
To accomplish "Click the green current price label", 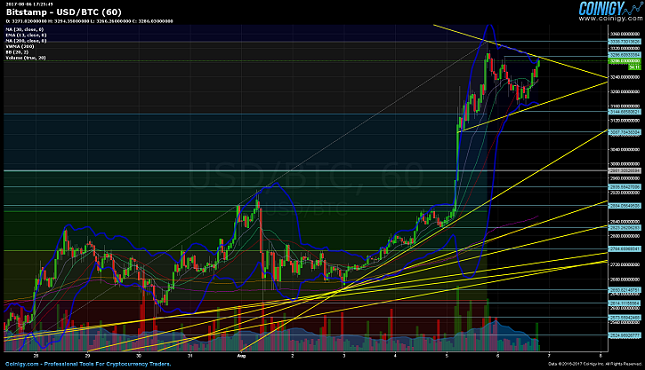I will (x=624, y=61).
